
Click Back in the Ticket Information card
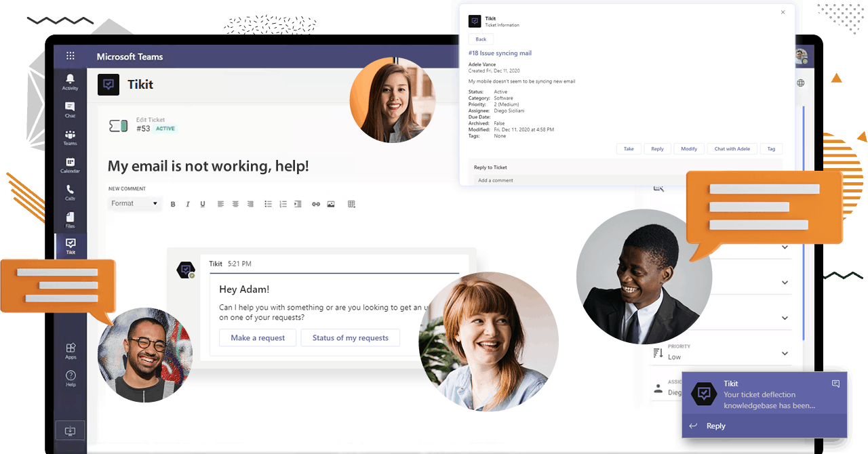point(481,39)
